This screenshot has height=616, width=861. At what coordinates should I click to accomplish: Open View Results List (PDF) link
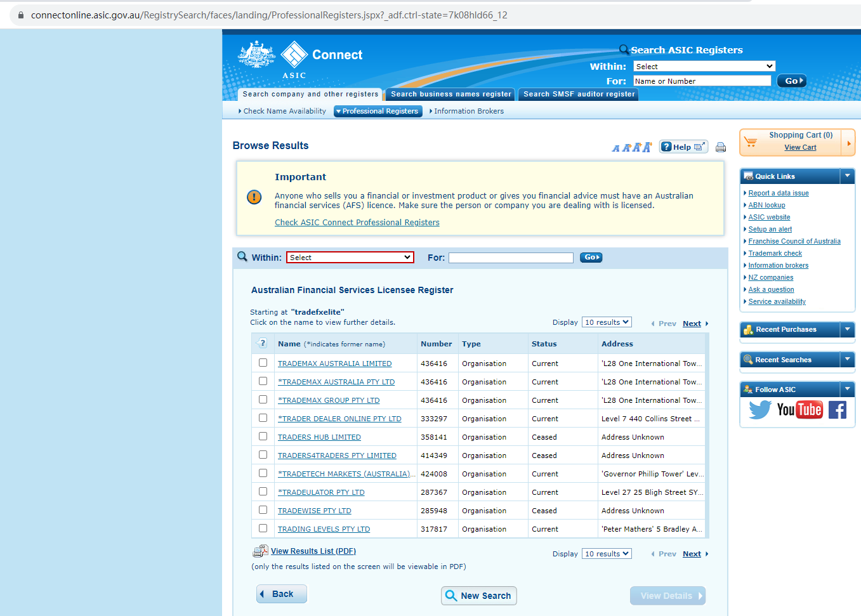313,551
